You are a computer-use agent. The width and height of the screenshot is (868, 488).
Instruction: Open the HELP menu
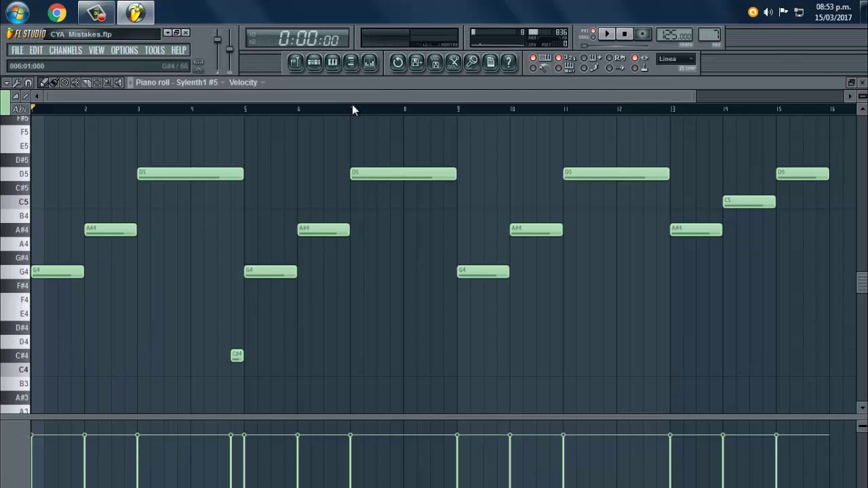(178, 50)
